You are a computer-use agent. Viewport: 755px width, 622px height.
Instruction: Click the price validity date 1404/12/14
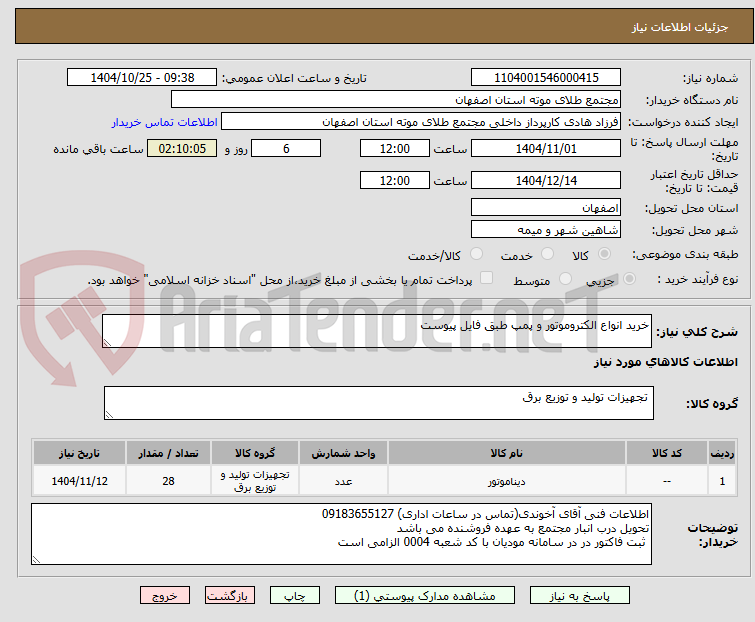[x=546, y=181]
